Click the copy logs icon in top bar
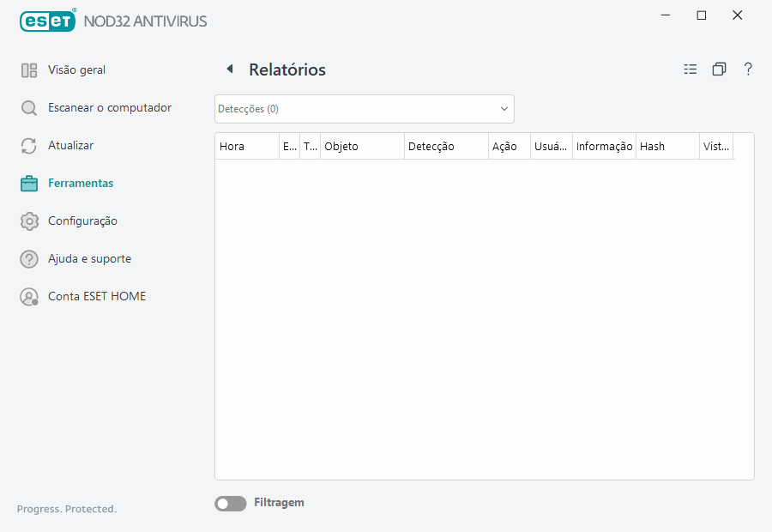This screenshot has height=532, width=772. click(x=719, y=69)
